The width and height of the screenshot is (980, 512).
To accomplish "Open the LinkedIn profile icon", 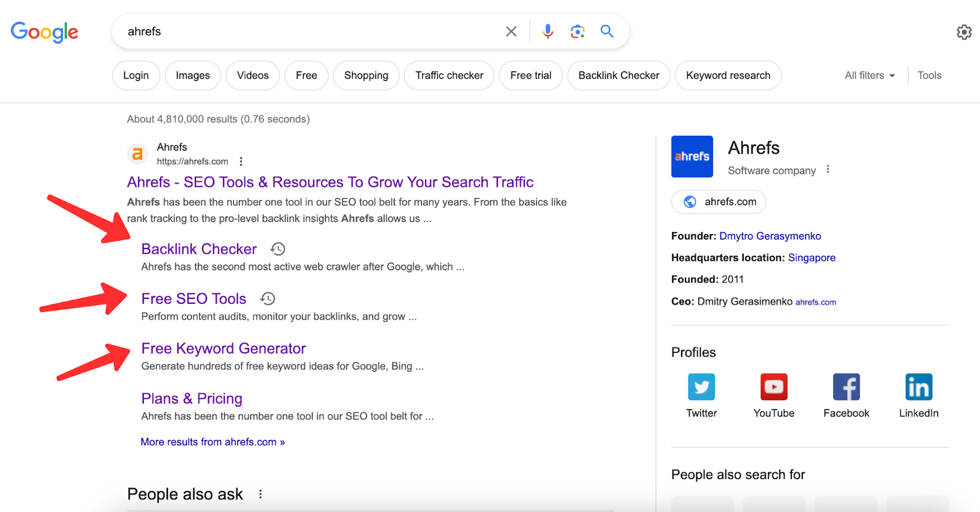I will [x=919, y=387].
